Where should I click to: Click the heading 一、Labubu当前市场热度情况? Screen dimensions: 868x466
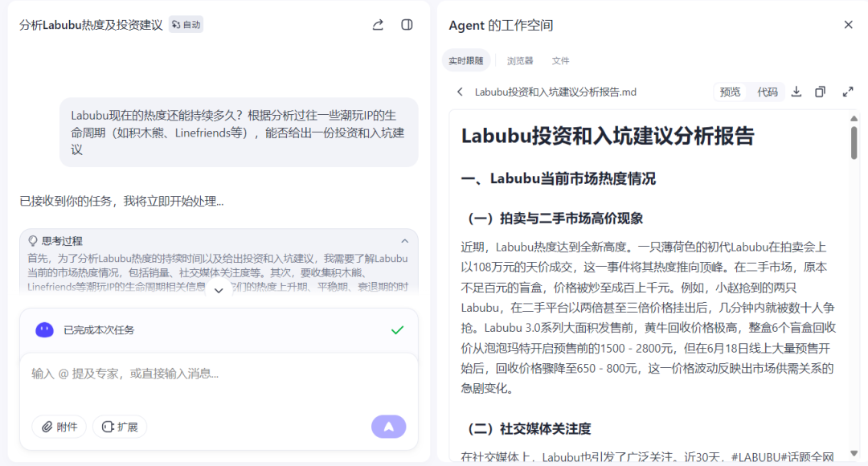pos(559,178)
